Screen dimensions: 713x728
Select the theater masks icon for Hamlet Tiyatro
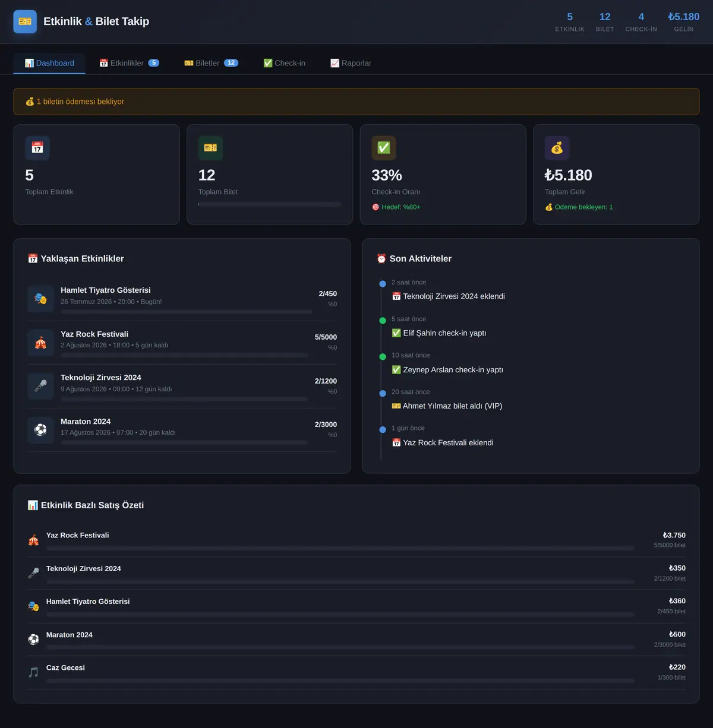pyautogui.click(x=40, y=299)
